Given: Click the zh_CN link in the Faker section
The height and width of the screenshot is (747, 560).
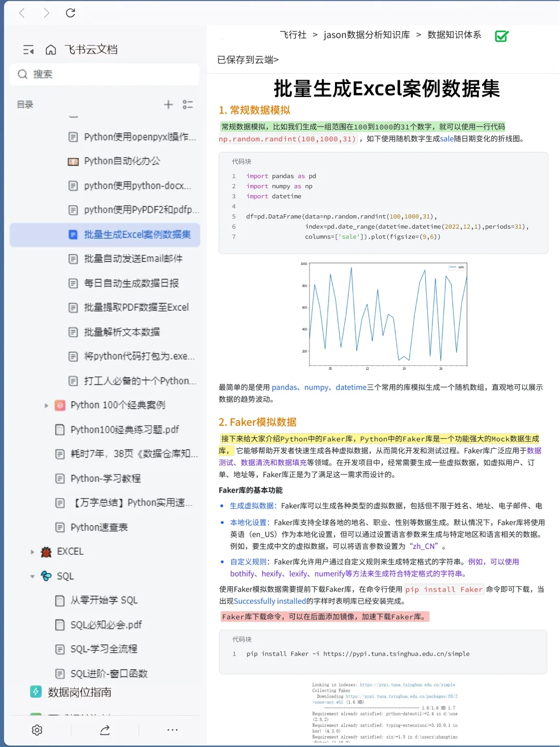Looking at the screenshot, I should (x=425, y=546).
